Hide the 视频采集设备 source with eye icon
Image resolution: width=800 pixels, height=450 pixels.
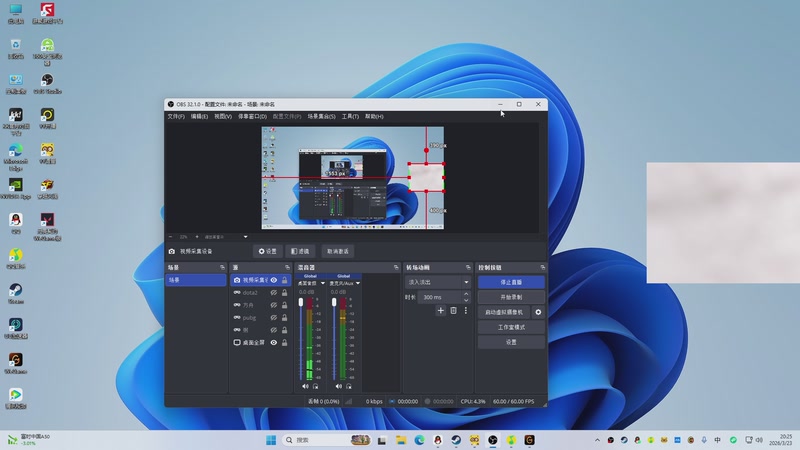pyautogui.click(x=274, y=280)
